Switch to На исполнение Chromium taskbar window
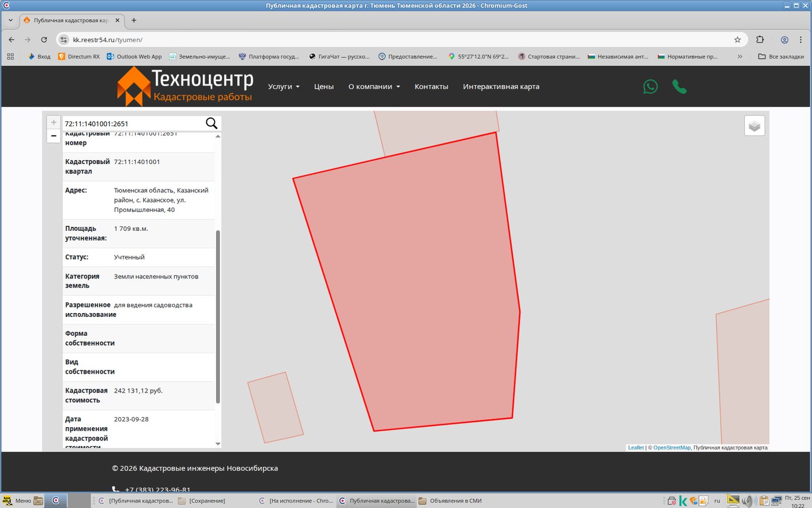The height and width of the screenshot is (508, 812). click(x=296, y=500)
